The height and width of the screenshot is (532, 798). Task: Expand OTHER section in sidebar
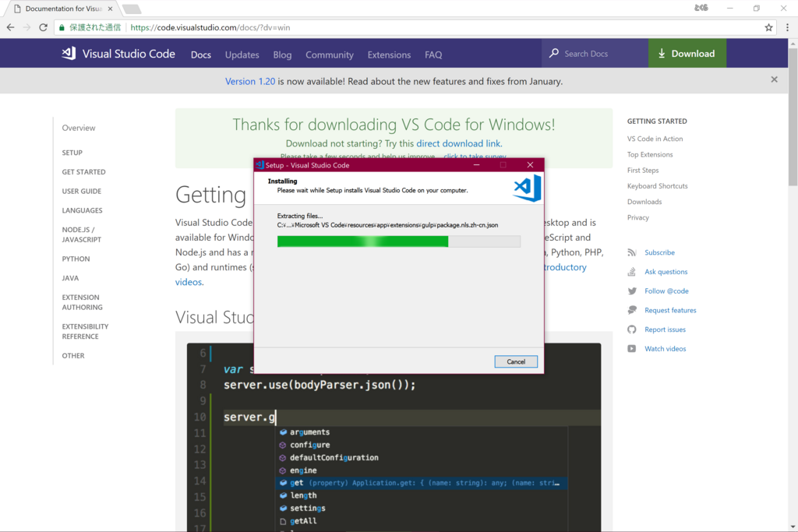pyautogui.click(x=73, y=355)
